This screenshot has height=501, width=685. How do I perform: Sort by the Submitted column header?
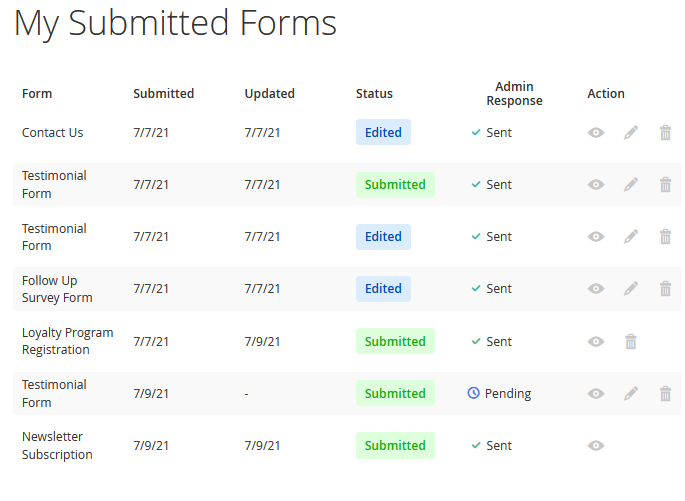coord(163,94)
